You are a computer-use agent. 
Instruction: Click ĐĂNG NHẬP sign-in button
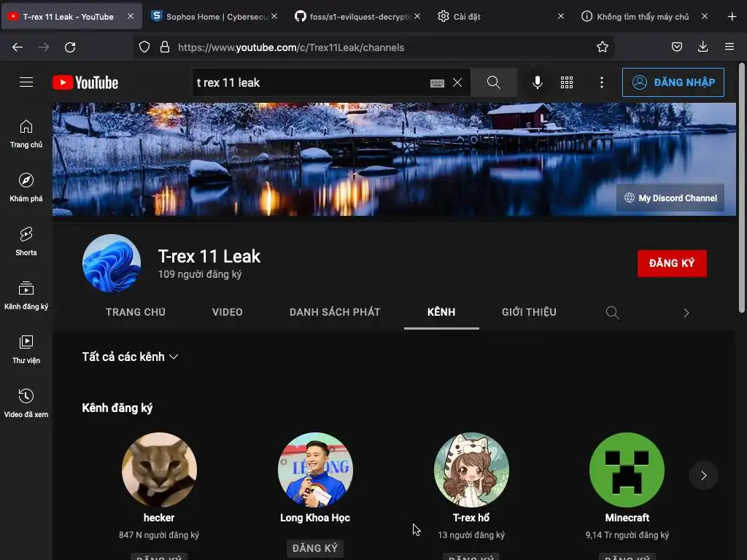(x=673, y=82)
